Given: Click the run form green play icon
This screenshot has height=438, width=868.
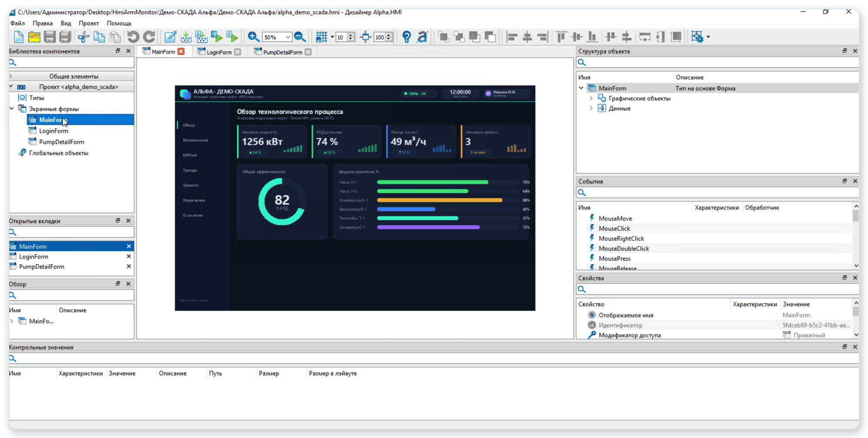Looking at the screenshot, I should point(217,37).
